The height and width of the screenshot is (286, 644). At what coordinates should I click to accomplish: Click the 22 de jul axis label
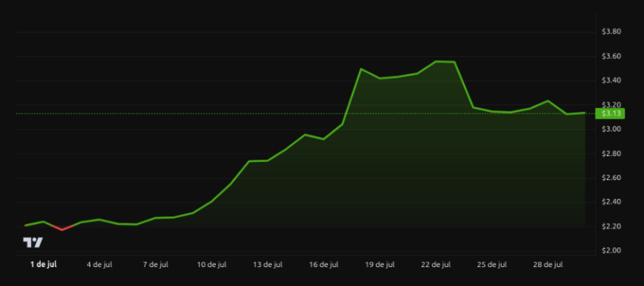click(x=436, y=265)
